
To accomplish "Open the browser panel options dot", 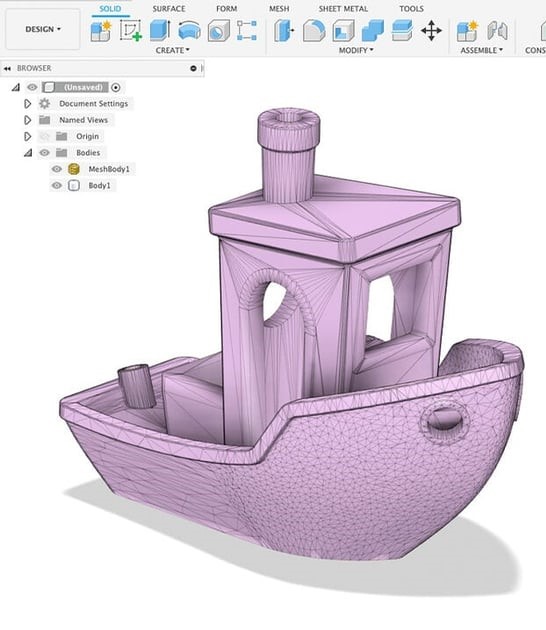I will 193,68.
